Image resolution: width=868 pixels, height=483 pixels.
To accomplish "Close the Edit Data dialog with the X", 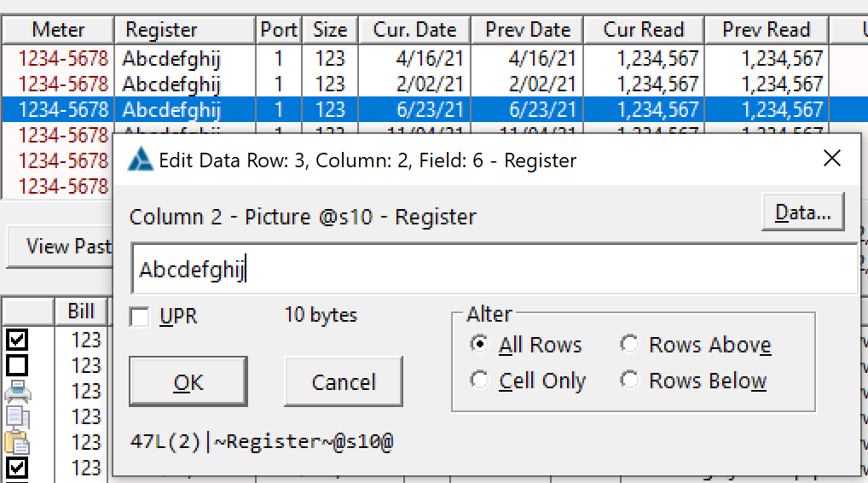I will pos(831,159).
